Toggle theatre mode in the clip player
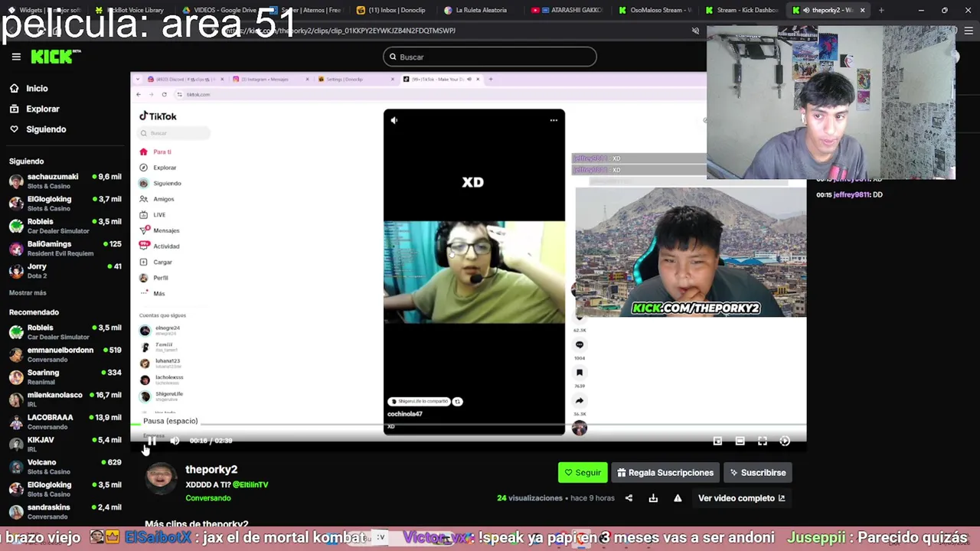This screenshot has height=551, width=980. pyautogui.click(x=740, y=441)
